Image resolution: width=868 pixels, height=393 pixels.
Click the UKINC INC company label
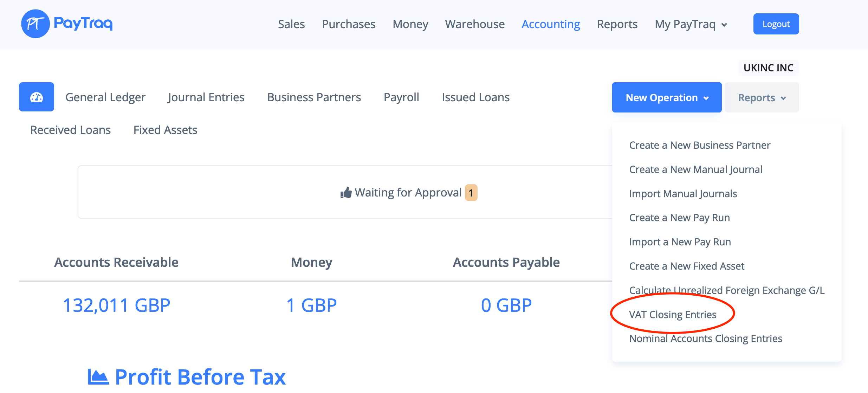(768, 68)
